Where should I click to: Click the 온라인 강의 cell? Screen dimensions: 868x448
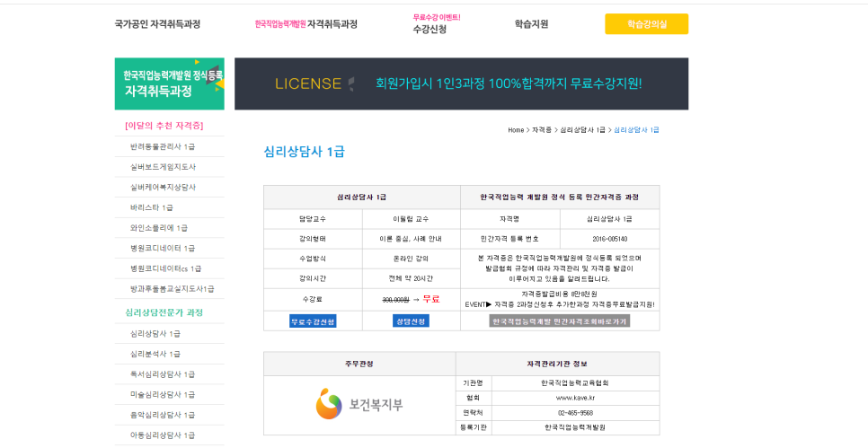tap(411, 259)
